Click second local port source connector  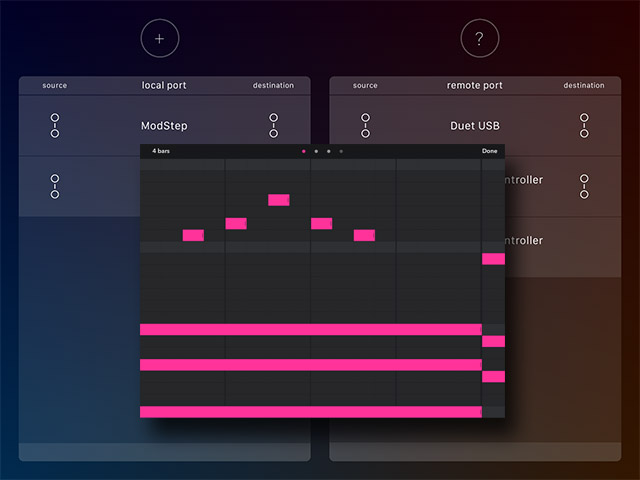click(x=55, y=186)
